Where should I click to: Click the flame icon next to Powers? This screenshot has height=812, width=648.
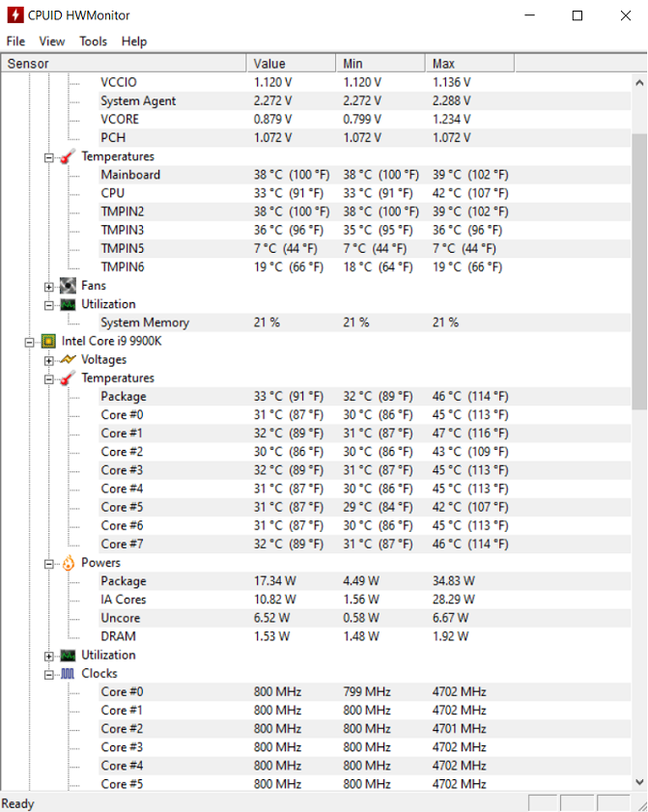(x=68, y=563)
